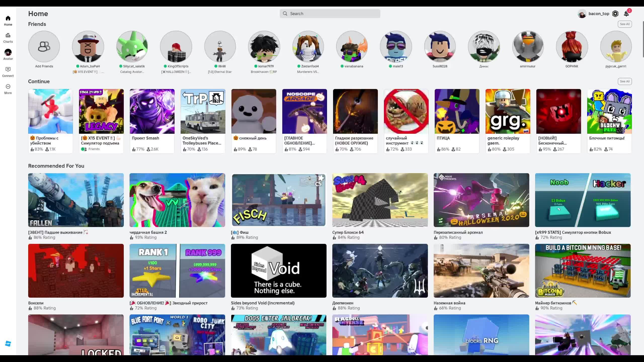The width and height of the screenshot is (644, 362).
Task: Open blocks RNG game thumbnail
Action: 481,335
